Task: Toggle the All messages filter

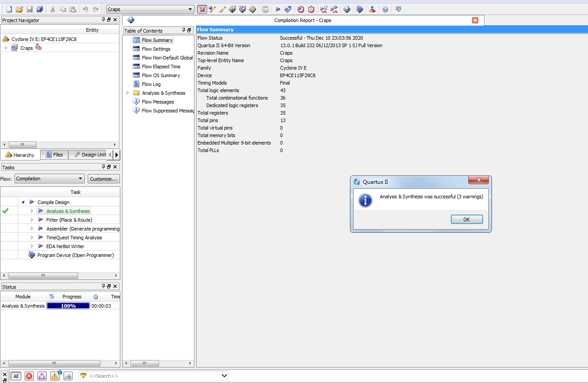Action: coord(16,376)
